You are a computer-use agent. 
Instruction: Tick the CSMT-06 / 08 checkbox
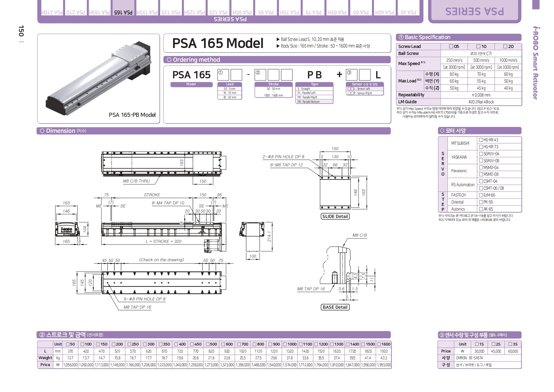(x=481, y=188)
